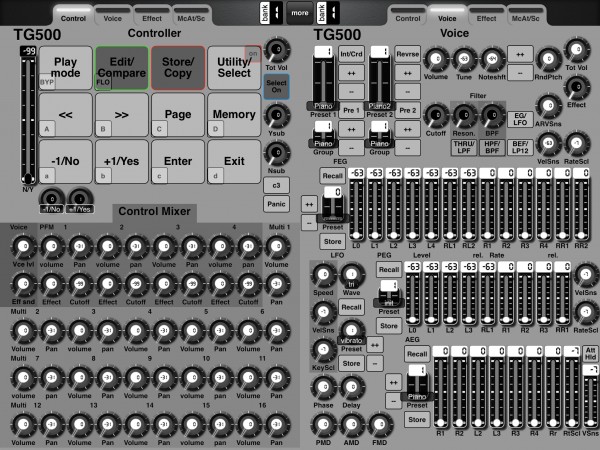Viewport: 600px width, 450px height.
Task: Click the FEG Recall button
Action: 332,176
